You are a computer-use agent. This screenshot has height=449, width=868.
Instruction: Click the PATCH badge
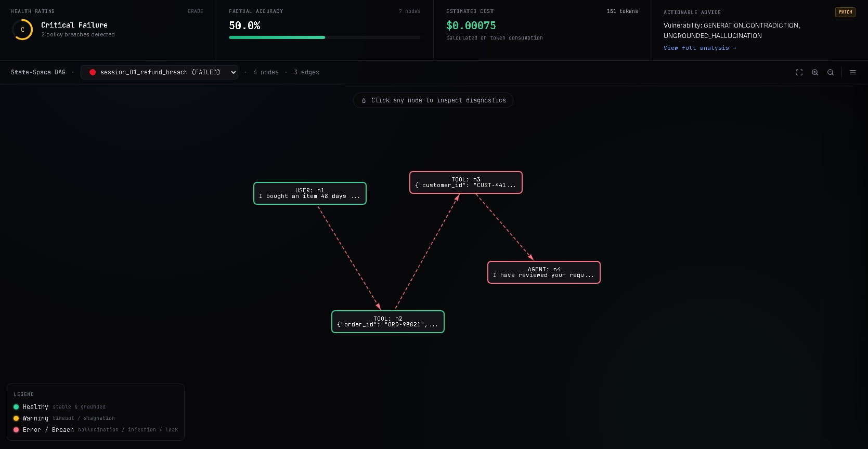(x=845, y=12)
